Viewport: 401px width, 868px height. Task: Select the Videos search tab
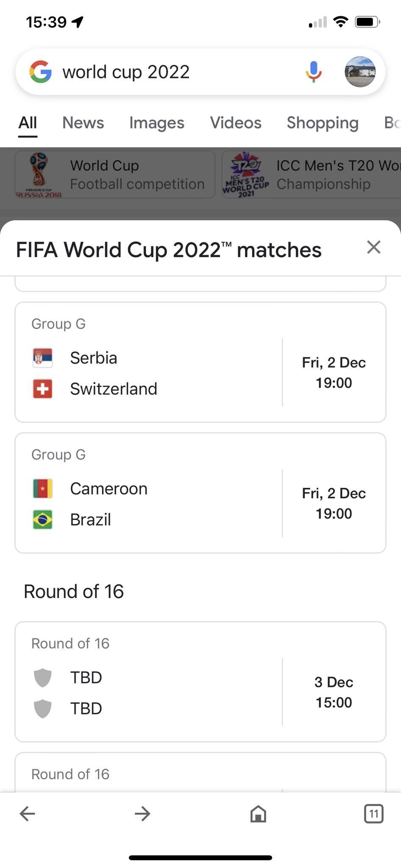click(x=236, y=123)
